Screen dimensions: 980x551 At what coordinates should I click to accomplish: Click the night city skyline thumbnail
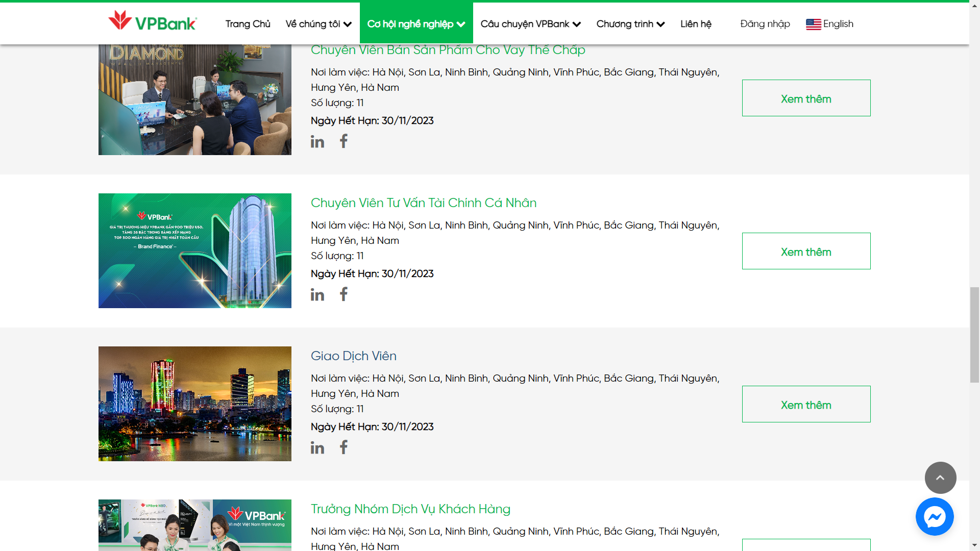(195, 404)
